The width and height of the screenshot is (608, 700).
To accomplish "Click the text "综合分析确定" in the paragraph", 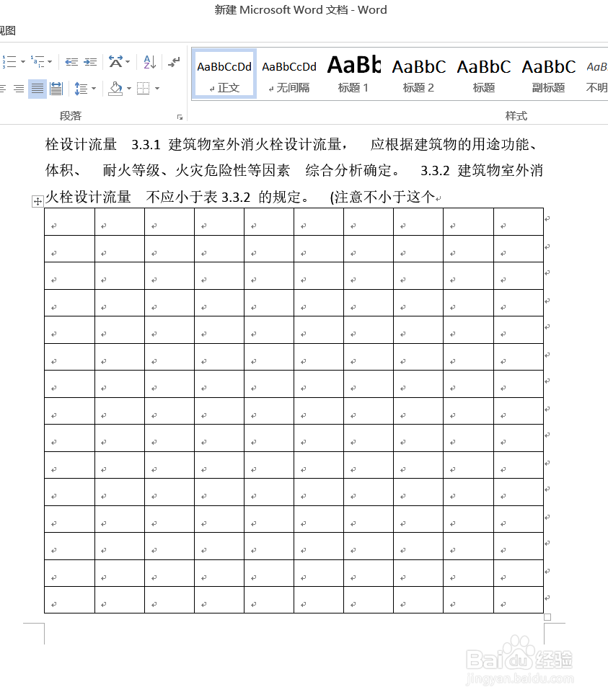I will click(348, 171).
